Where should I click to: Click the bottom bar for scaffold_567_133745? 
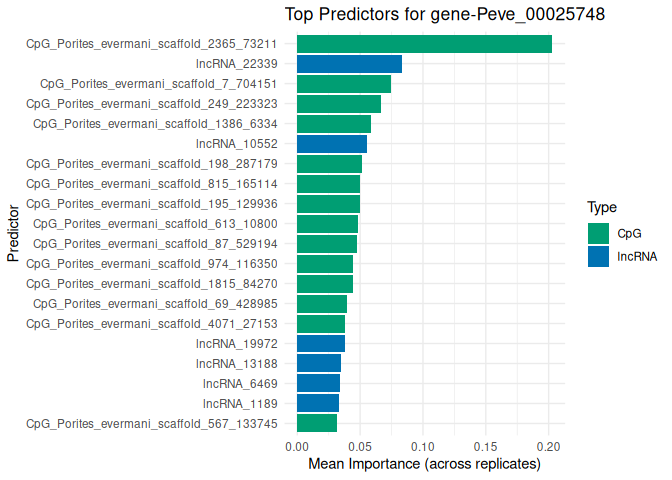pos(317,423)
